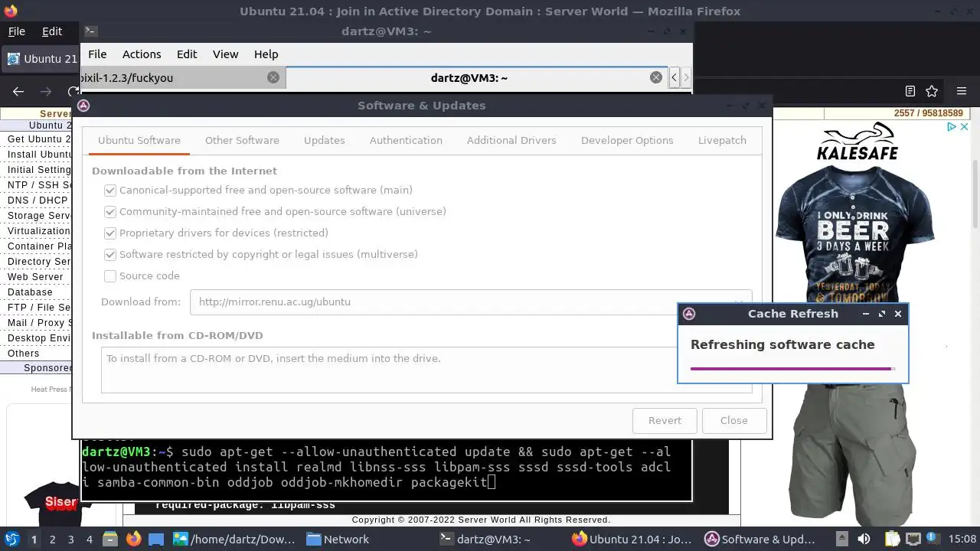Open the Download from server dropdown
Viewport: 980px width, 551px height.
pyautogui.click(x=471, y=302)
